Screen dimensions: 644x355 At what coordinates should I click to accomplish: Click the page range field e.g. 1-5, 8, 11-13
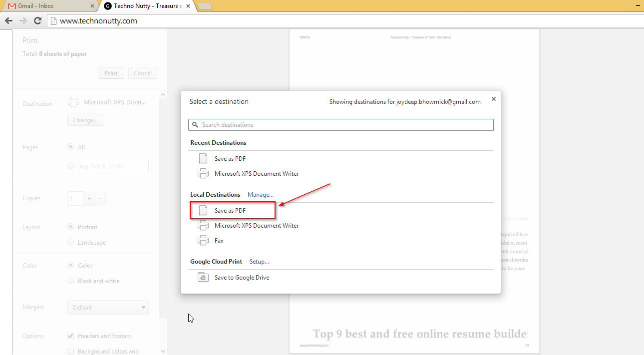point(113,166)
